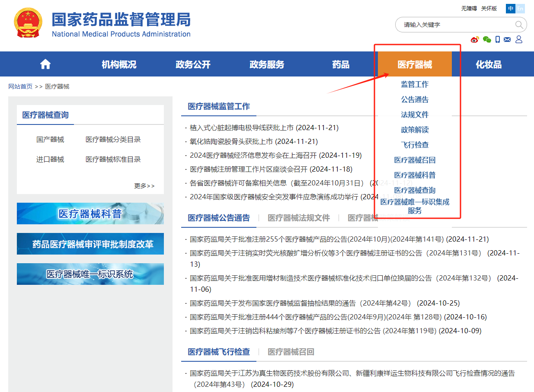Open the 关怀版 link

pyautogui.click(x=489, y=9)
